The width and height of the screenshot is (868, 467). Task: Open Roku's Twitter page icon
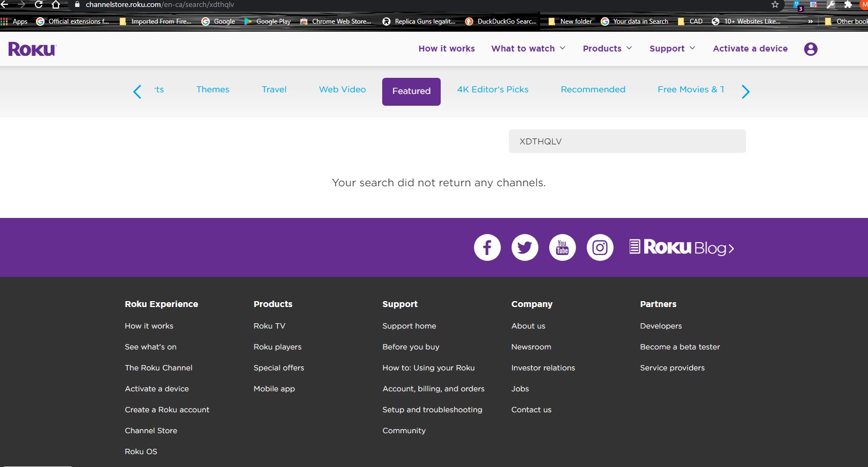pos(525,247)
